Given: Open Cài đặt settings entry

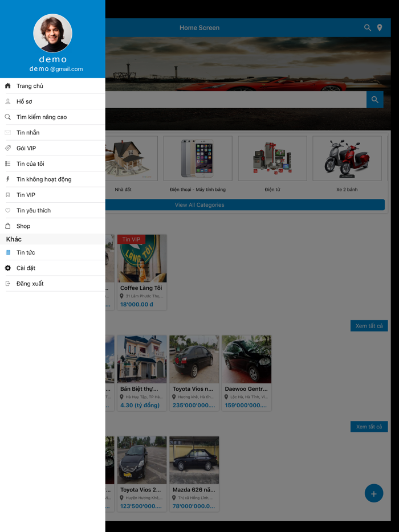Looking at the screenshot, I should (x=52, y=268).
